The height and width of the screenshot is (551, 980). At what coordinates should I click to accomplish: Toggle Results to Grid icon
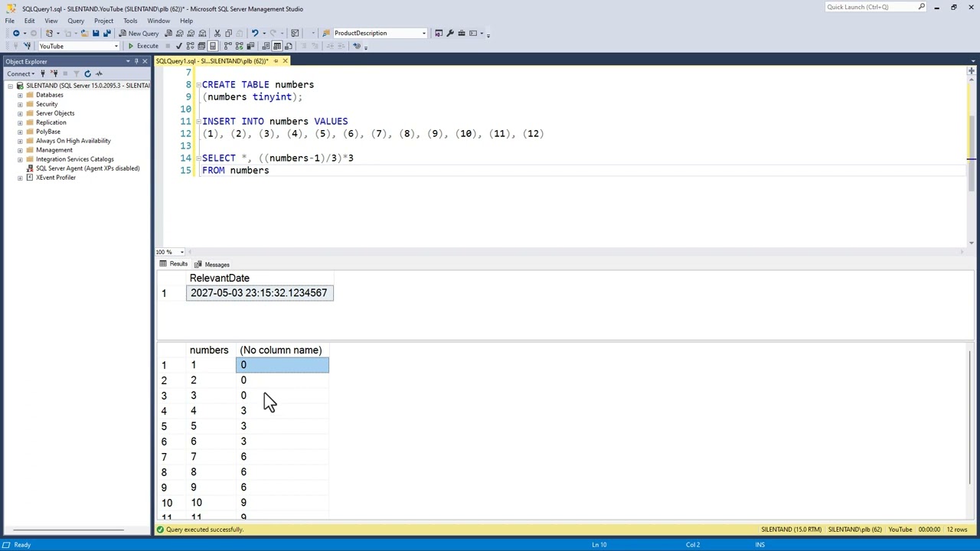tap(277, 46)
